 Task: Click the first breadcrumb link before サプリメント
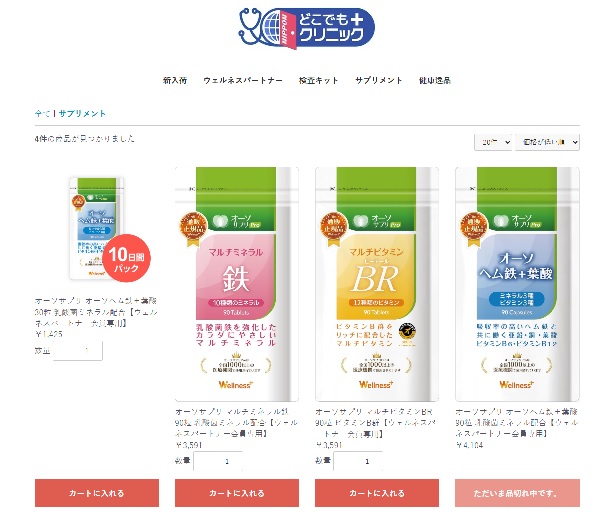pos(42,113)
